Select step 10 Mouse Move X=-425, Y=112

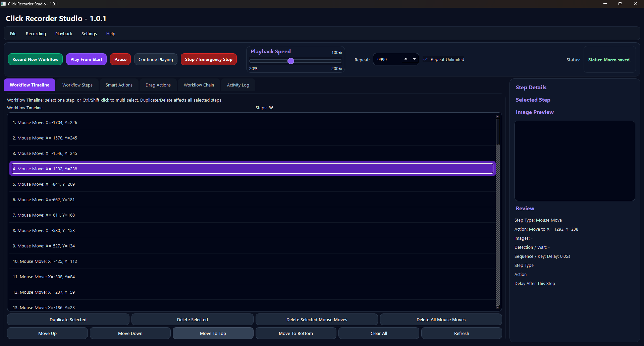coord(252,261)
